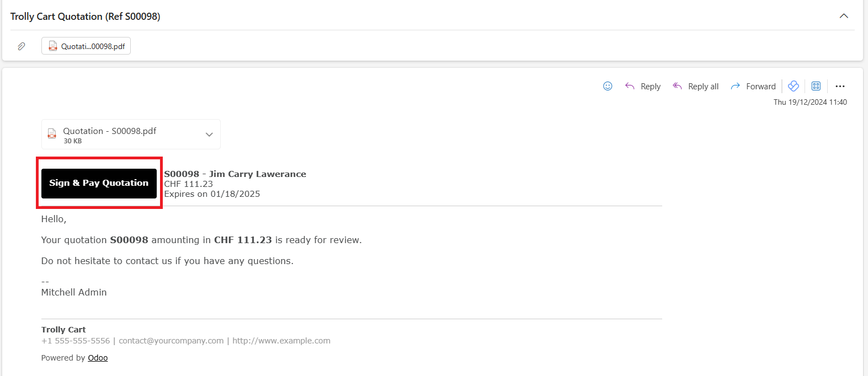Expand the Quotation - S00098.pdf attachment dropdown
Screen dimensions: 868x376
click(209, 135)
